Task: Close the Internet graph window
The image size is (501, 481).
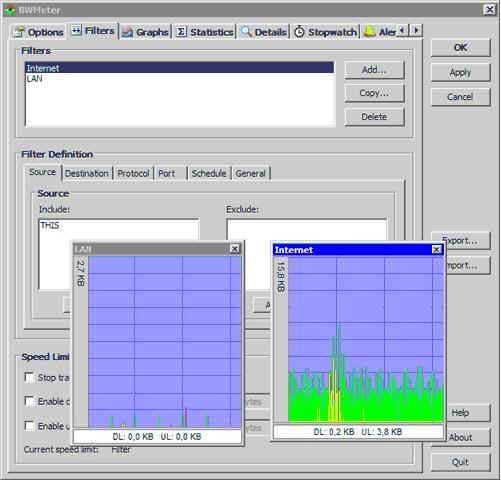Action: [437, 250]
